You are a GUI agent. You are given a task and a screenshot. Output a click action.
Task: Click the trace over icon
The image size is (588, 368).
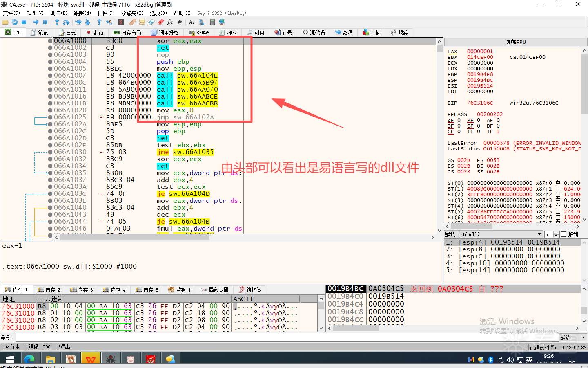tap(87, 22)
